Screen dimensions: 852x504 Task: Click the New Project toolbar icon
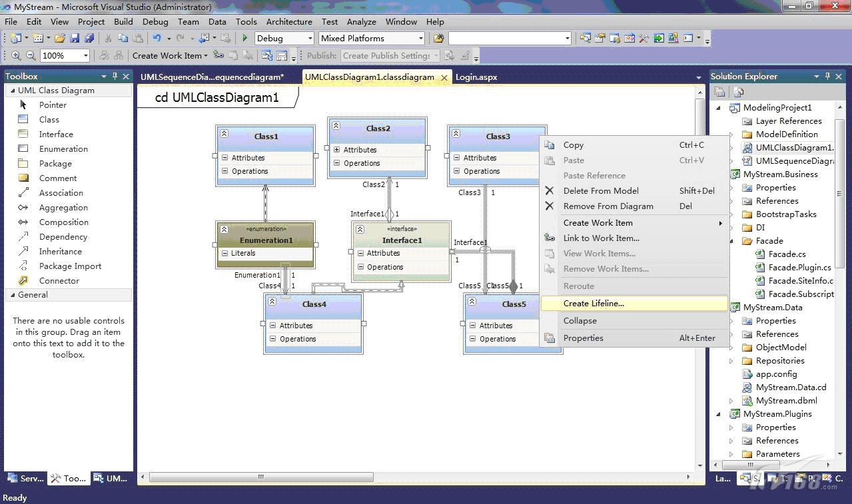click(x=16, y=39)
